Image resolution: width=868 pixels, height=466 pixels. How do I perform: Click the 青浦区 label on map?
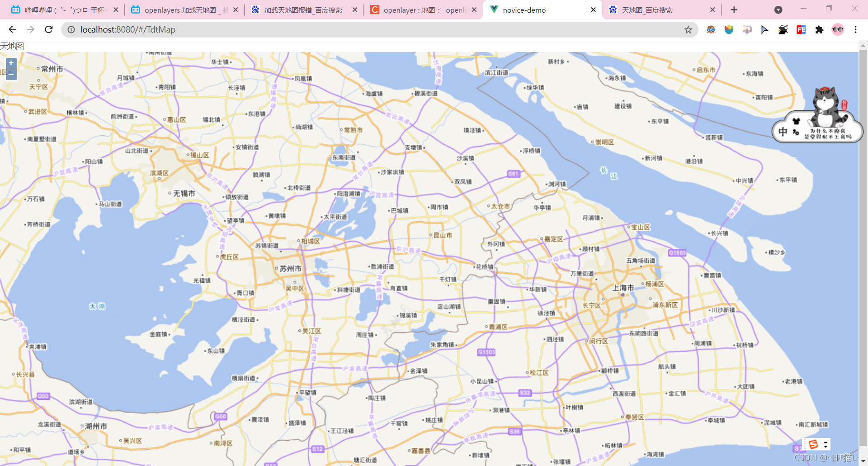coord(498,327)
